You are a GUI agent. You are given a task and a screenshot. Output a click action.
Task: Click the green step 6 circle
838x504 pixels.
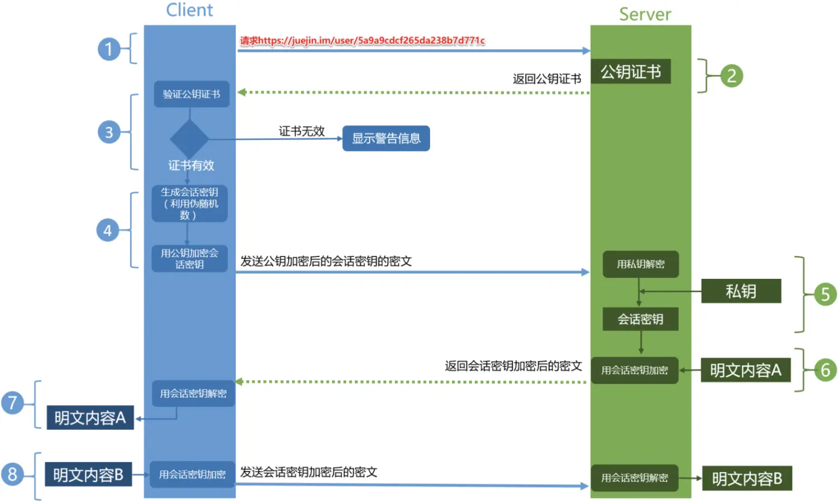(825, 370)
